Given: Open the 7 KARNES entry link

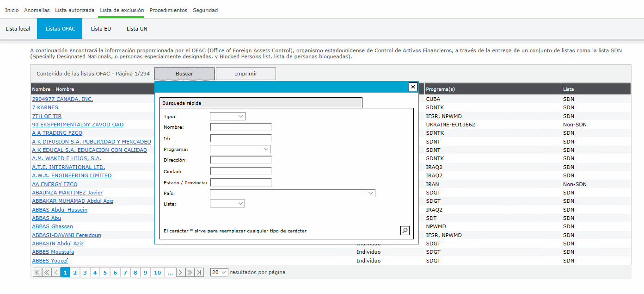Looking at the screenshot, I should [x=45, y=107].
